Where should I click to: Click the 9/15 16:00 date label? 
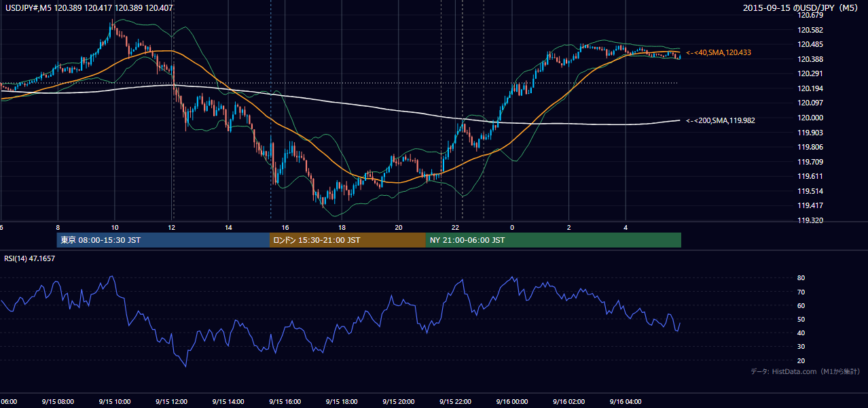pos(285,401)
